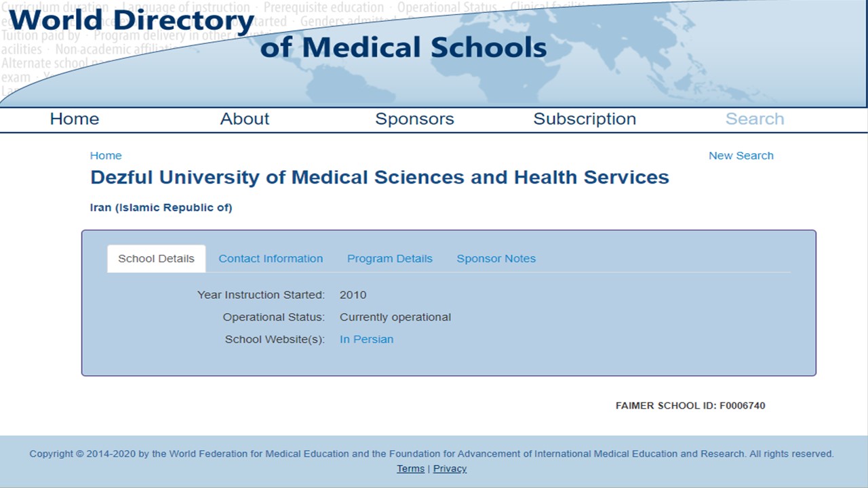
Task: Click the world map header image
Action: (678, 54)
